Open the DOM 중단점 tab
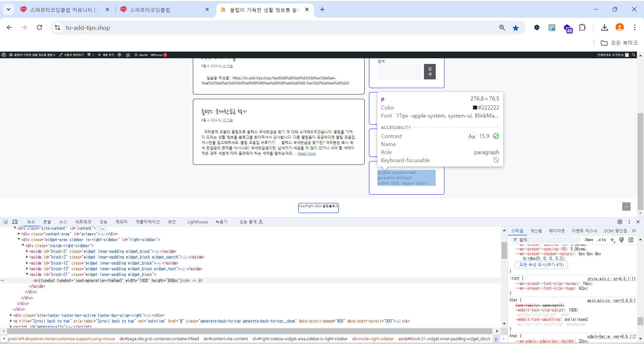Image resolution: width=644 pixels, height=344 pixels. click(x=615, y=231)
